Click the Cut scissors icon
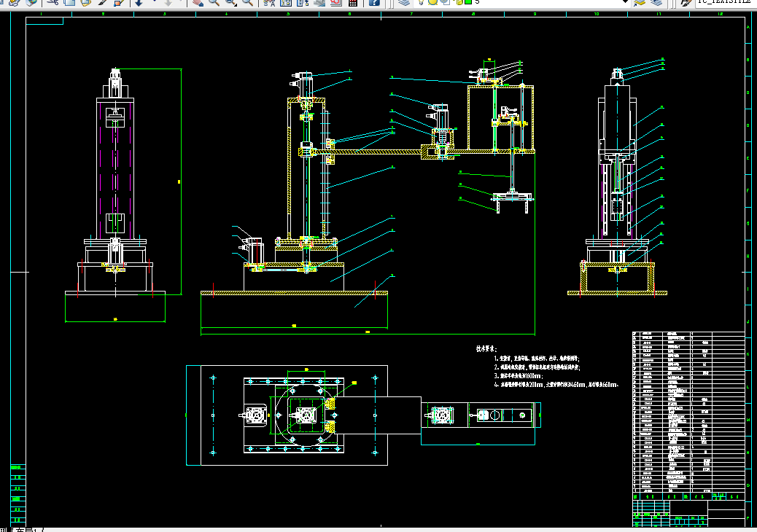 53,2
